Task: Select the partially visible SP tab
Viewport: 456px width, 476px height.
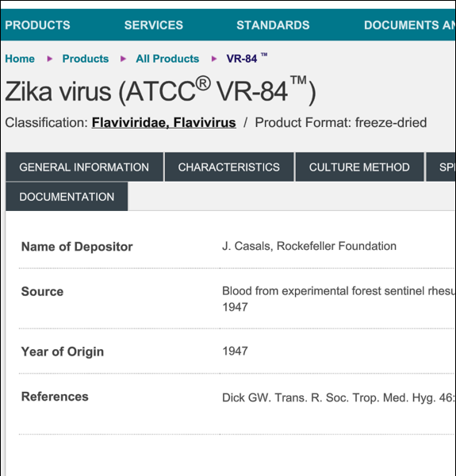Action: (x=441, y=167)
